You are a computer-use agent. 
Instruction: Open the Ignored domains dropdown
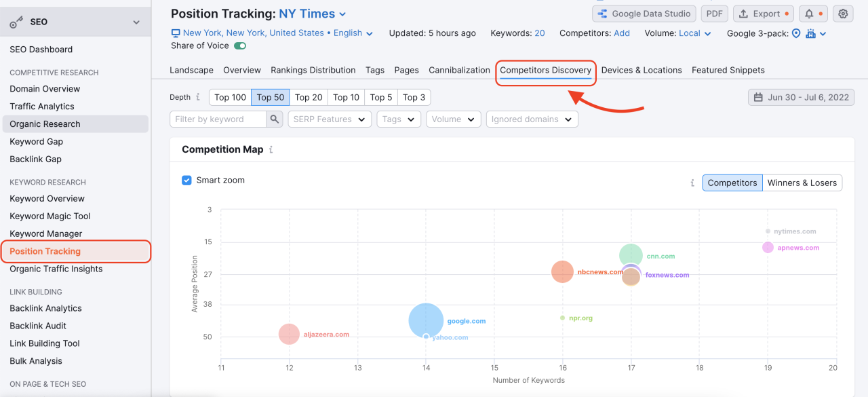pos(532,119)
